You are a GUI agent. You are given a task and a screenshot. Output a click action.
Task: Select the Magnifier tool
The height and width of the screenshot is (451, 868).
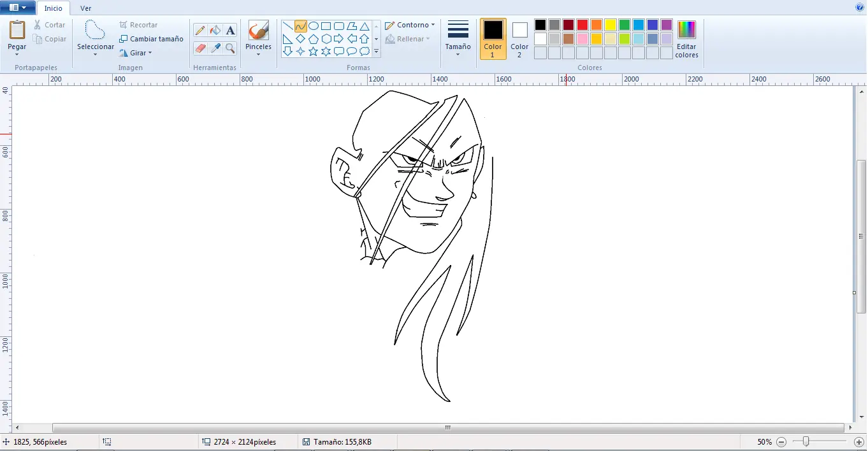(231, 48)
